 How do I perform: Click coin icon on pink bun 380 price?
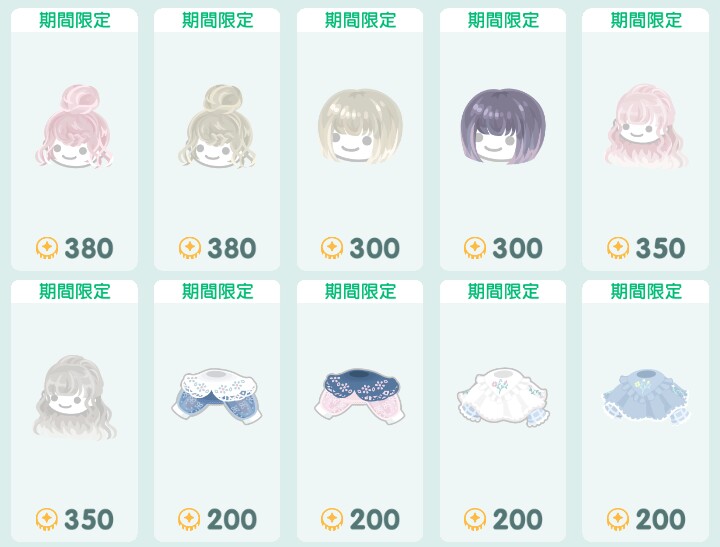[x=47, y=248]
